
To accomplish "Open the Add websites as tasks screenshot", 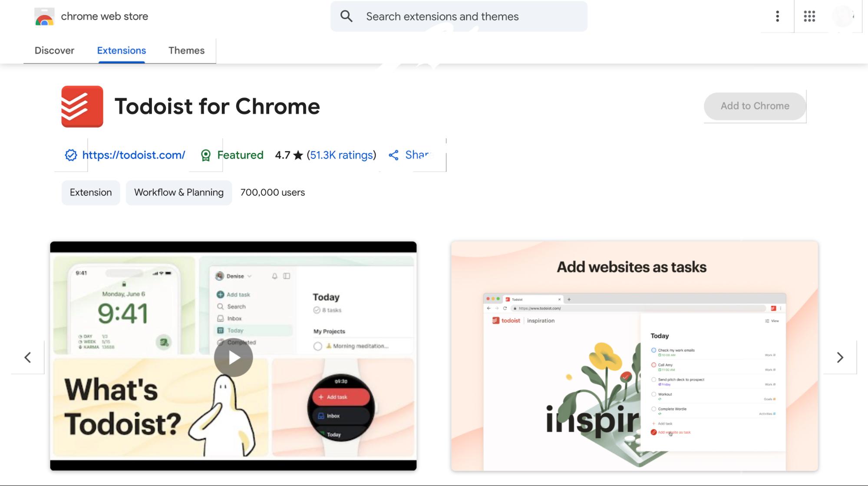I will 634,356.
